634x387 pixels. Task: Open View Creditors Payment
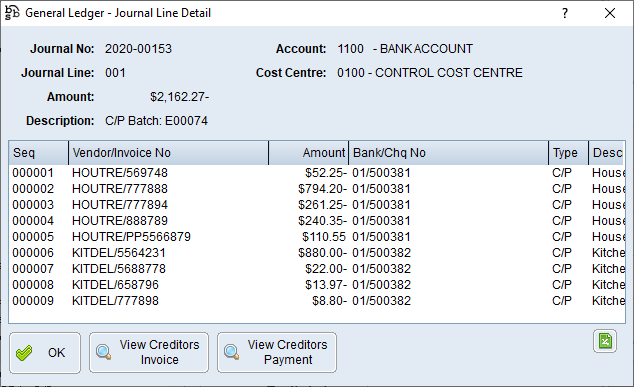(x=277, y=352)
